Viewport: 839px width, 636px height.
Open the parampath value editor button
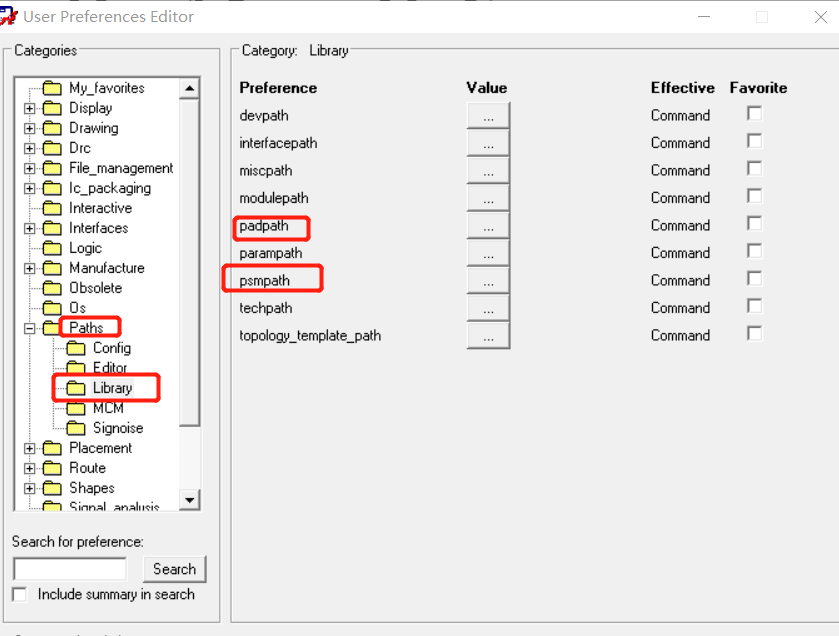(x=488, y=253)
